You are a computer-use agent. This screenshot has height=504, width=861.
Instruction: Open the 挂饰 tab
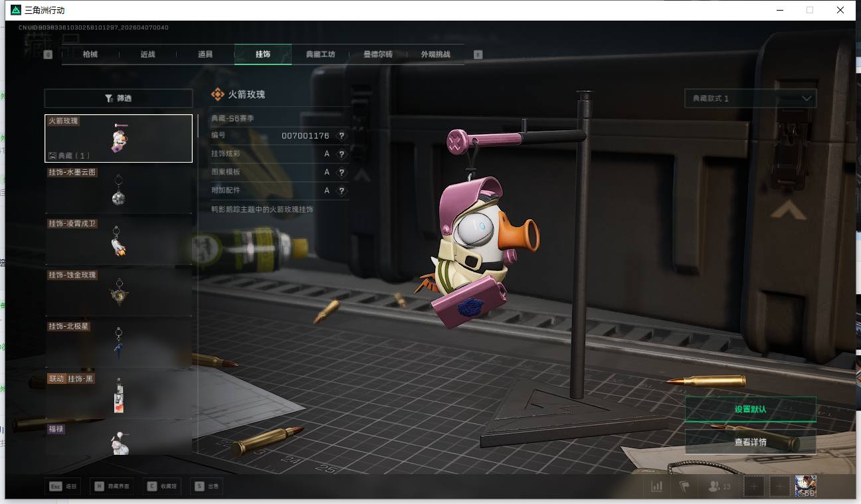[x=263, y=54]
